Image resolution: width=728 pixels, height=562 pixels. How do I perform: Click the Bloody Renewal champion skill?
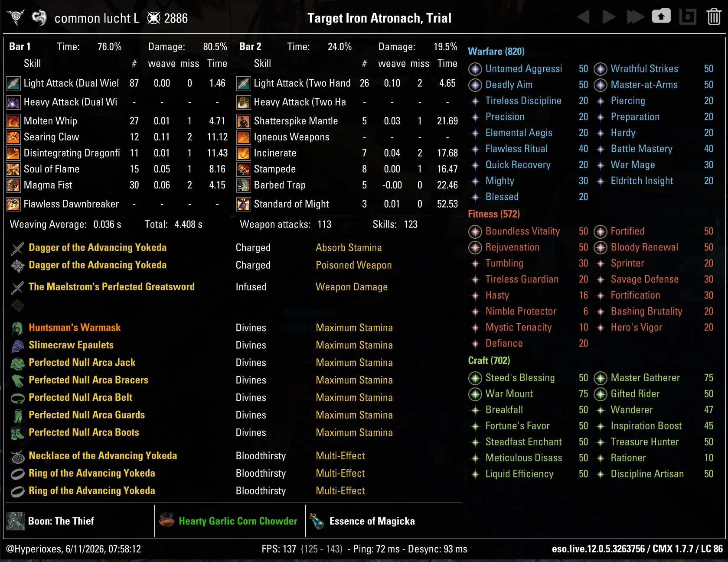(x=644, y=247)
